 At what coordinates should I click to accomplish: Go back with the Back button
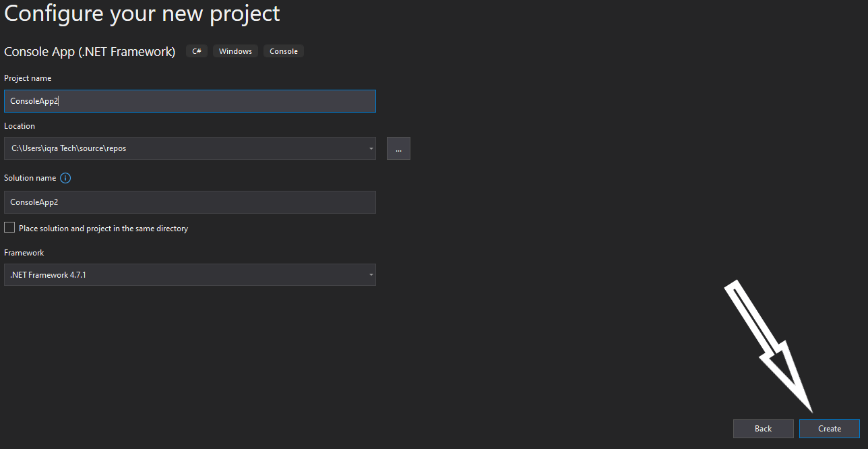(x=763, y=429)
